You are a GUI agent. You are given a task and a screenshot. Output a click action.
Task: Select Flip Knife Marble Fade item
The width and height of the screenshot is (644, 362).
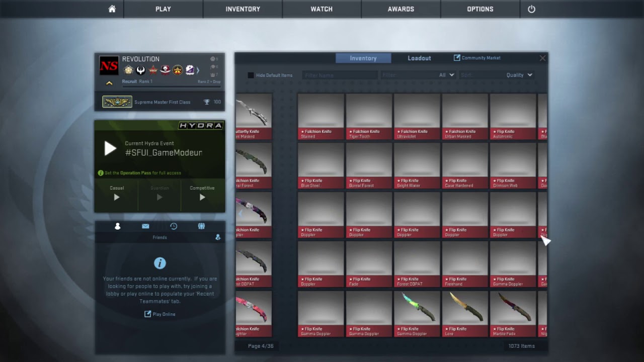[513, 314]
